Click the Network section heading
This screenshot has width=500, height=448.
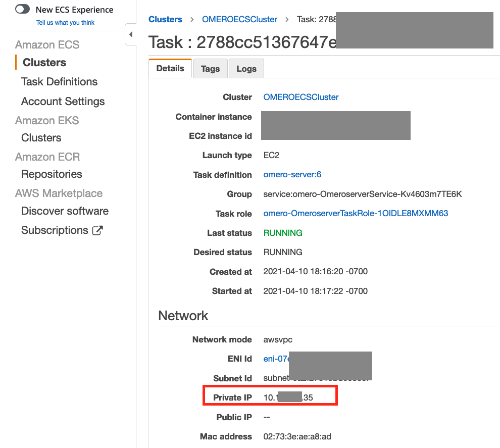coord(183,316)
